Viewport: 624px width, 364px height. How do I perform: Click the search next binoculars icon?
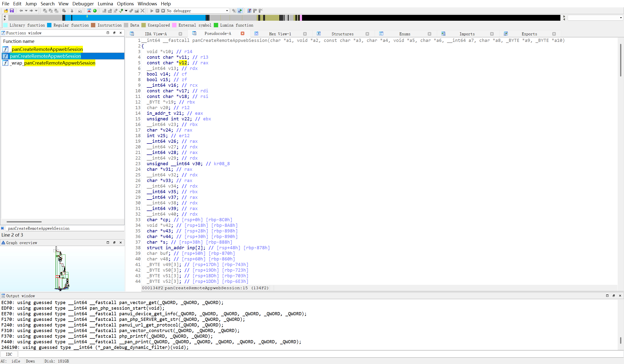(x=64, y=11)
